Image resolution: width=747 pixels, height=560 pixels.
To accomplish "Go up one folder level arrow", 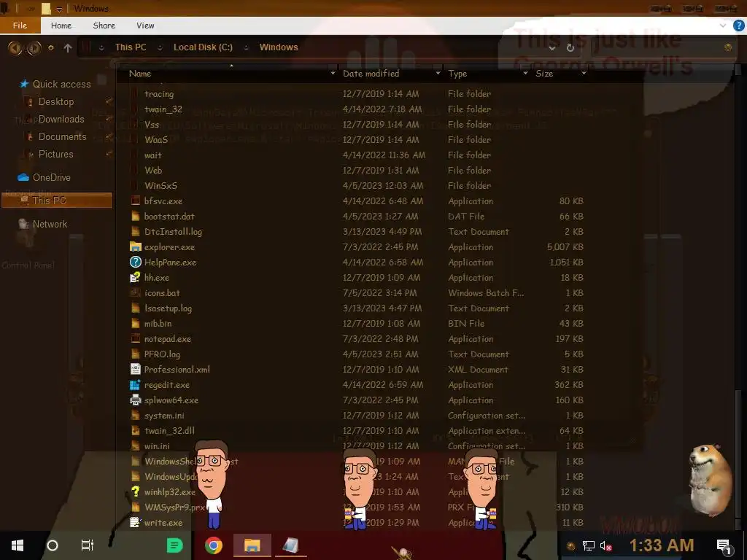I will click(68, 47).
